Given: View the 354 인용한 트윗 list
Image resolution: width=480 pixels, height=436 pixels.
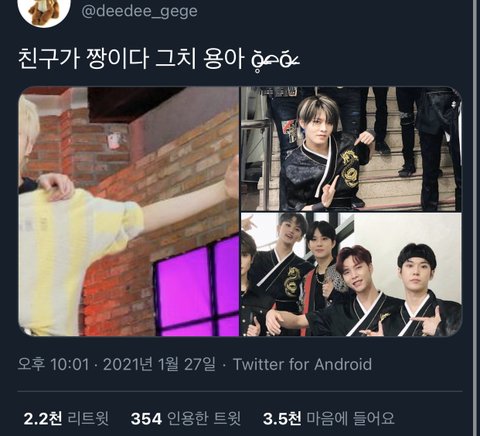Looking at the screenshot, I should click(x=186, y=418).
